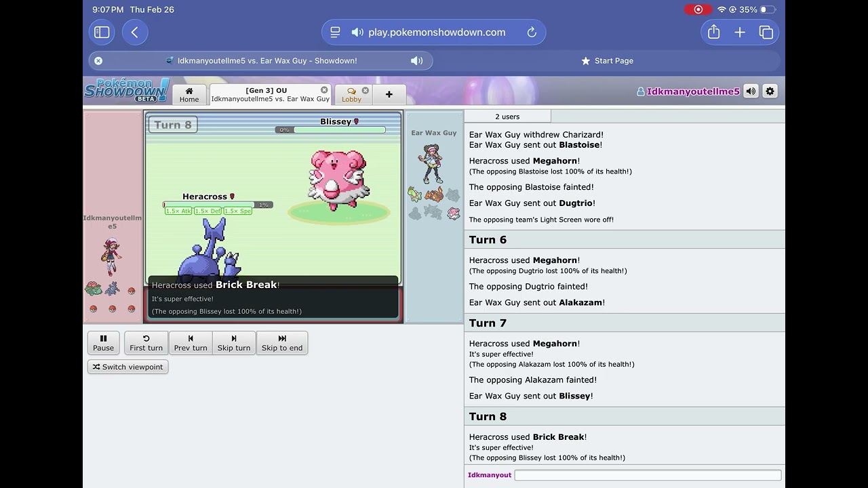Open Showdown sound volume settings

751,91
